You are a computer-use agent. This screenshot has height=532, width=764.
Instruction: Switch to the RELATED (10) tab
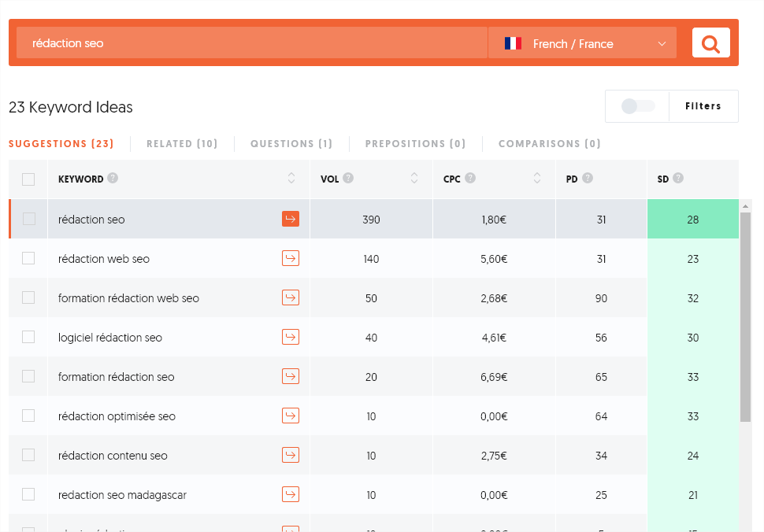click(182, 144)
